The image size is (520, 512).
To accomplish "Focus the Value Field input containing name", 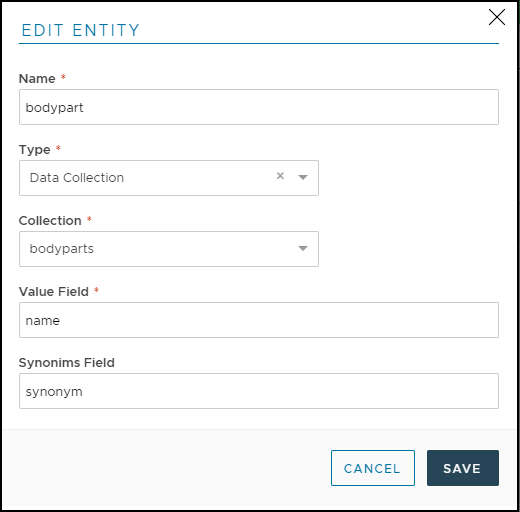I will [259, 320].
